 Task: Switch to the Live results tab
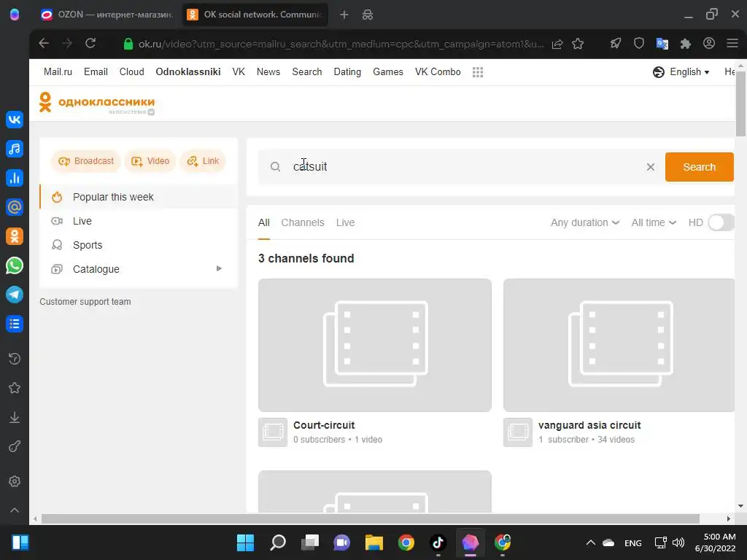click(345, 222)
